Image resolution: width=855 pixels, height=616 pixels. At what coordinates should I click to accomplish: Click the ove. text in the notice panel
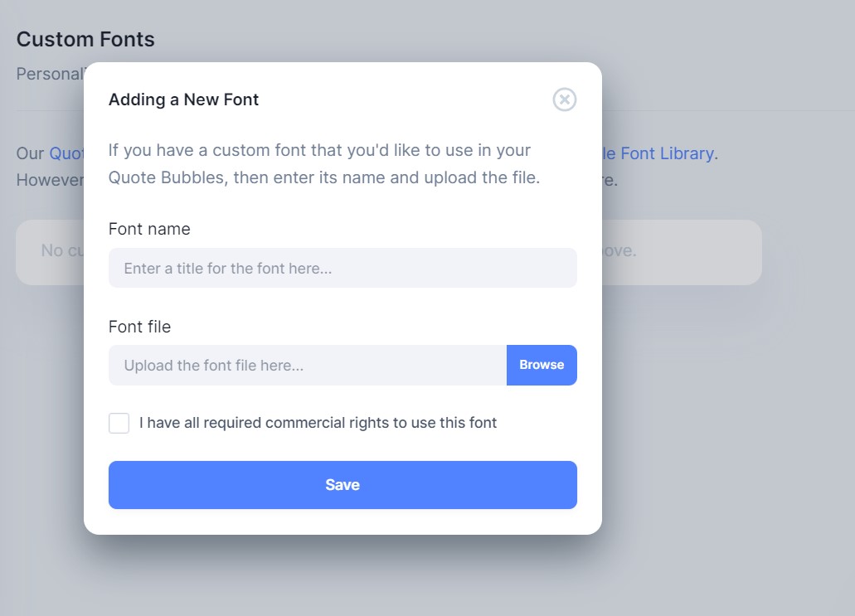[619, 250]
